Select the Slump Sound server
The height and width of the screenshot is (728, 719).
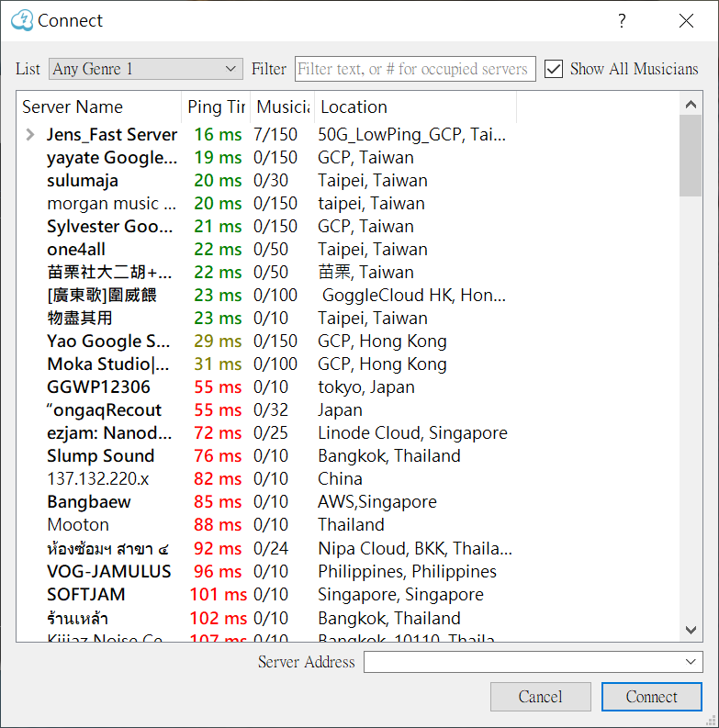click(100, 456)
